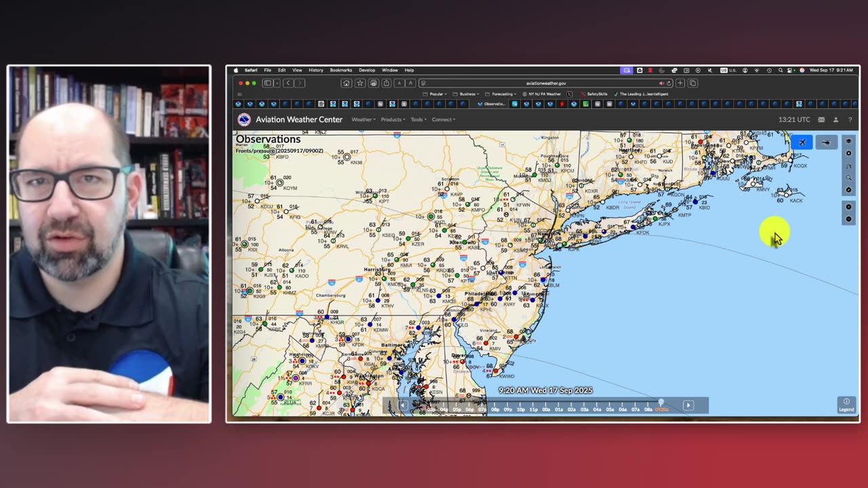Switch to helicopter mode view
The height and width of the screenshot is (488, 868).
826,142
